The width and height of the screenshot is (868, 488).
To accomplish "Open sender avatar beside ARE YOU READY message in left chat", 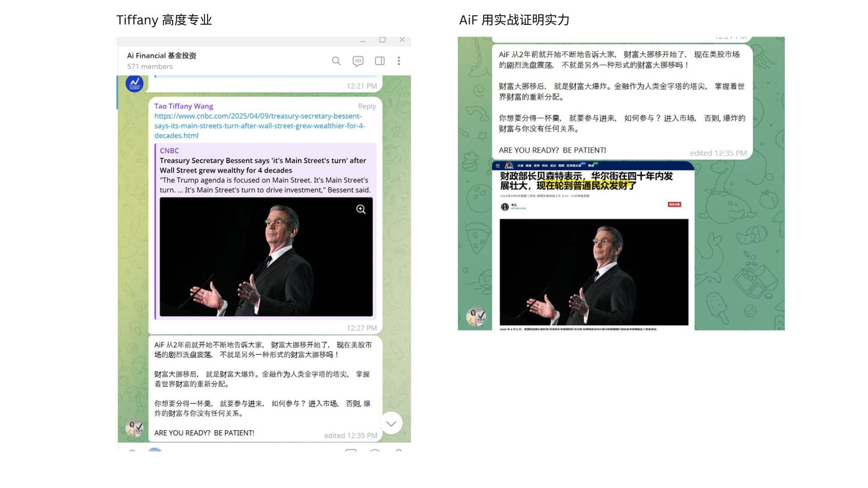I will pos(135,428).
